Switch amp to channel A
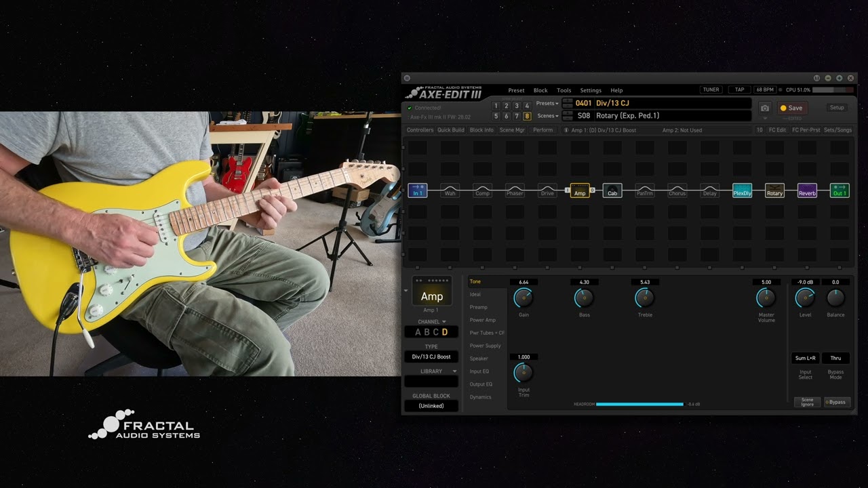 418,332
